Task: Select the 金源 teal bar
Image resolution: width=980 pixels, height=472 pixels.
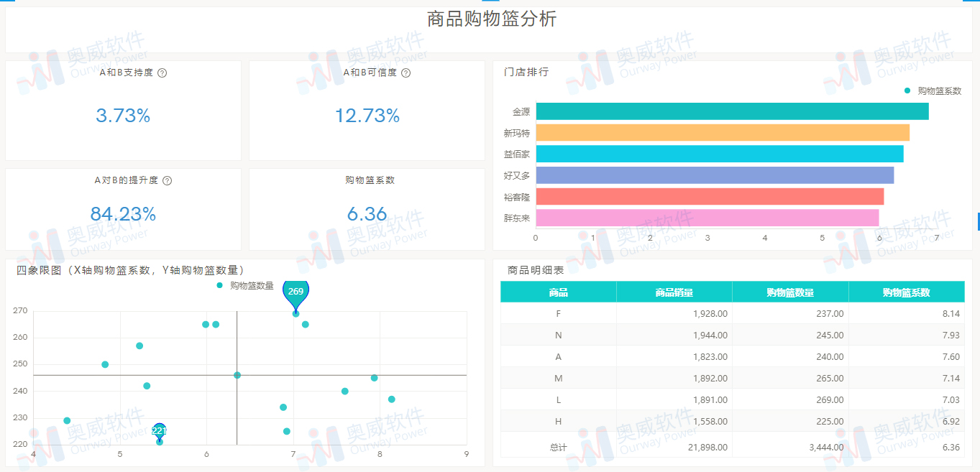Action: tap(732, 112)
